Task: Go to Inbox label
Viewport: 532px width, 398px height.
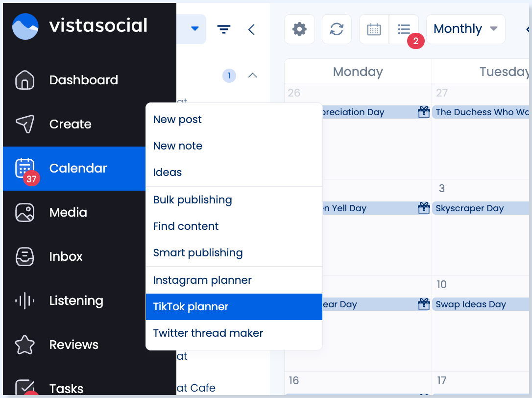Action: (x=66, y=257)
